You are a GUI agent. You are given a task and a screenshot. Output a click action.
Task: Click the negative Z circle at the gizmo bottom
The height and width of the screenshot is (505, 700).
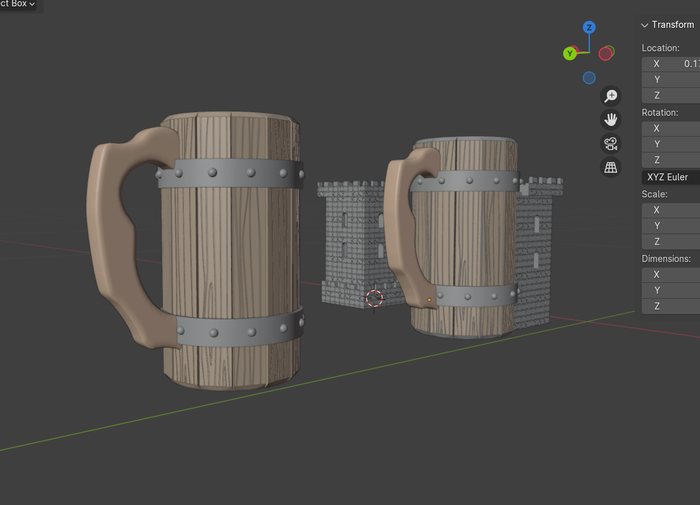[x=589, y=78]
